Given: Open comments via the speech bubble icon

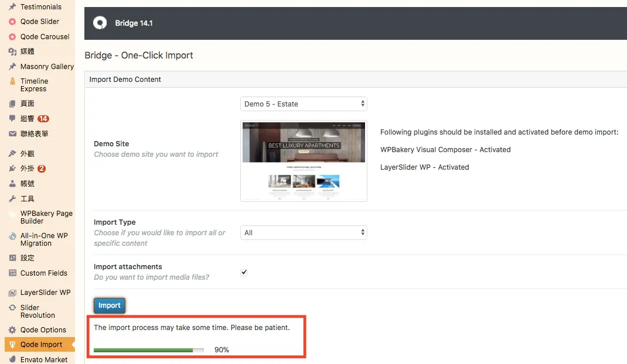Looking at the screenshot, I should coord(12,118).
